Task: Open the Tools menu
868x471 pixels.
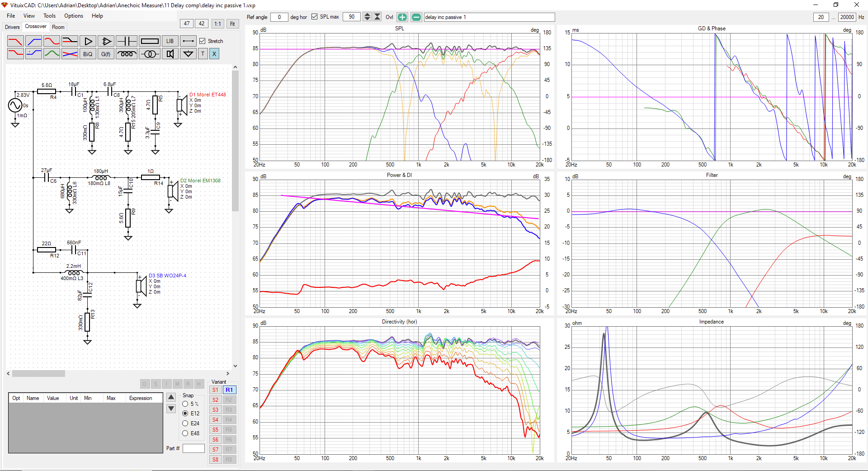Action: [49, 16]
